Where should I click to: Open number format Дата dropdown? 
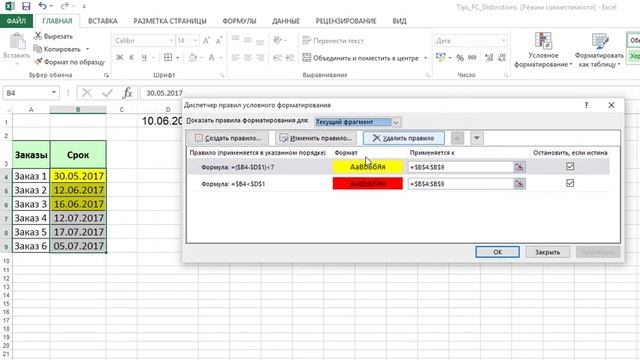(x=503, y=41)
